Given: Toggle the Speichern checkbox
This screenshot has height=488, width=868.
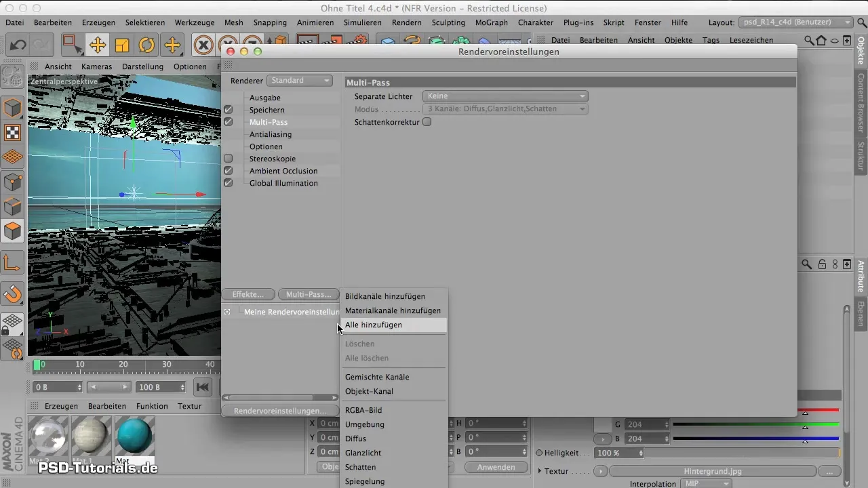Looking at the screenshot, I should coord(229,110).
